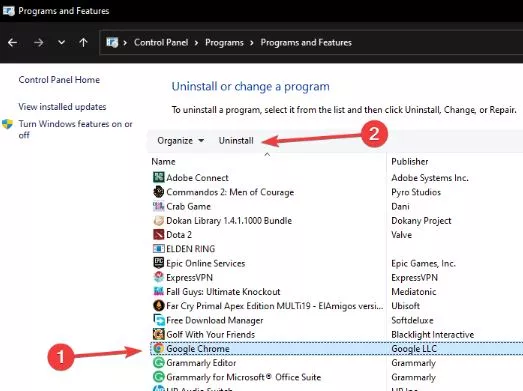Select the Dota 2 entry
523x391 pixels.
[x=179, y=235]
